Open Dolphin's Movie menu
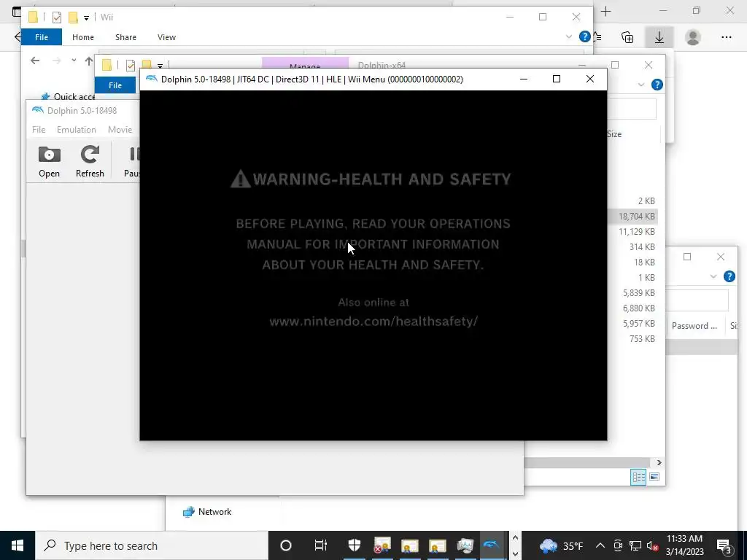 [x=120, y=130]
